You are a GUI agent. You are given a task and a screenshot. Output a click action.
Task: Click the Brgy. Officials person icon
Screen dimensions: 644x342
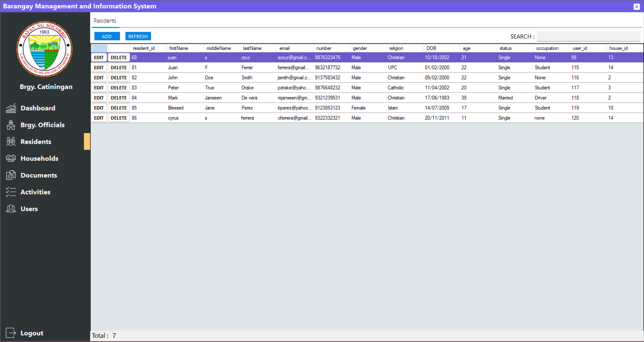point(11,125)
